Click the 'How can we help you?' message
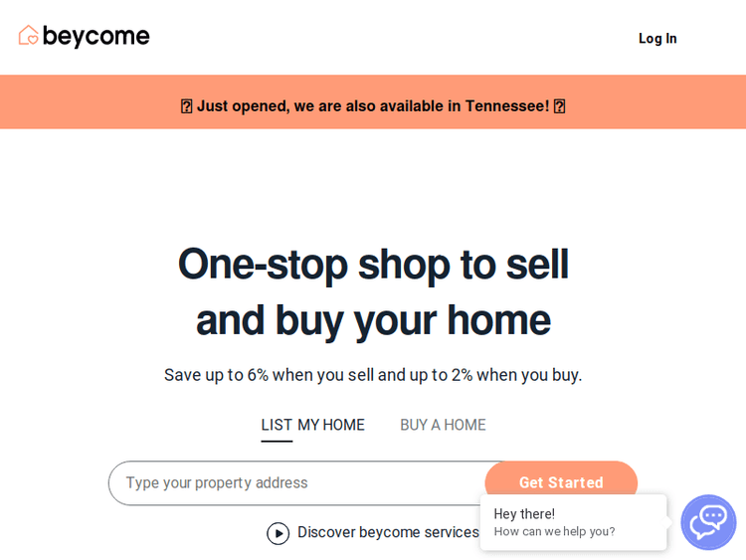 554,531
